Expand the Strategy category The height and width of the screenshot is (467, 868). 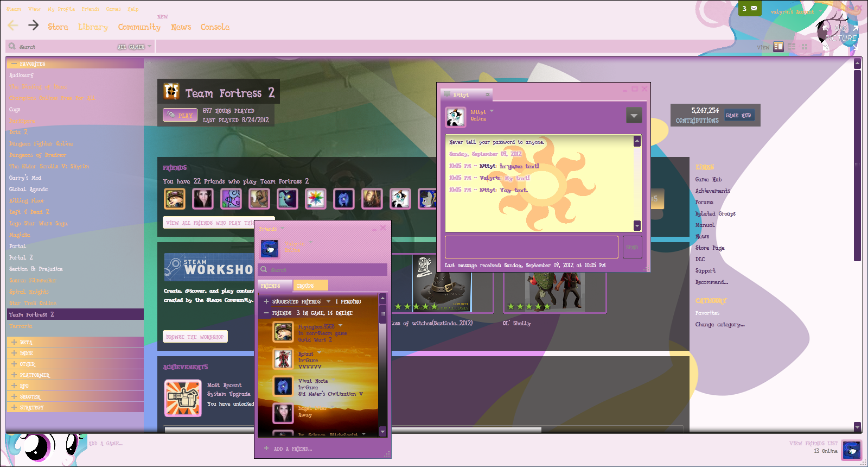pos(14,407)
